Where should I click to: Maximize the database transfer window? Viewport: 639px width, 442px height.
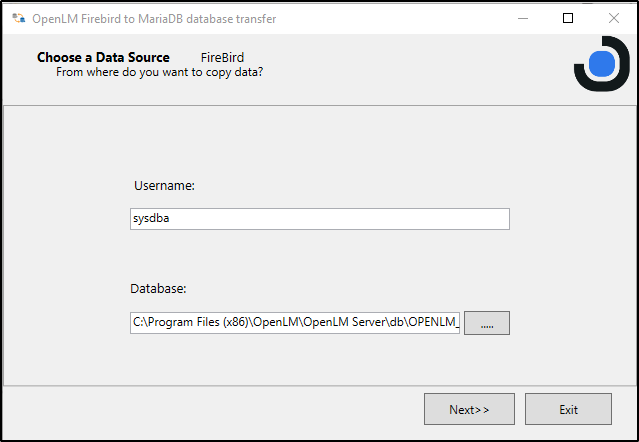tap(568, 18)
